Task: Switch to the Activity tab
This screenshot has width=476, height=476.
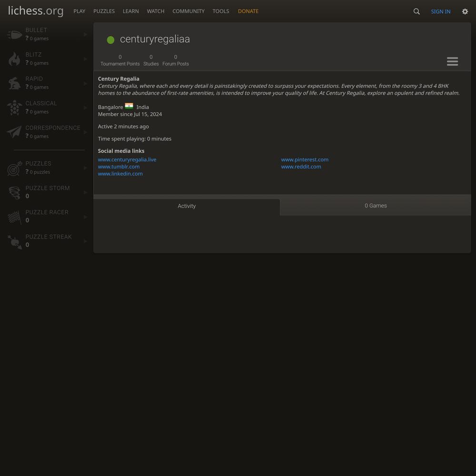Action: 187,206
